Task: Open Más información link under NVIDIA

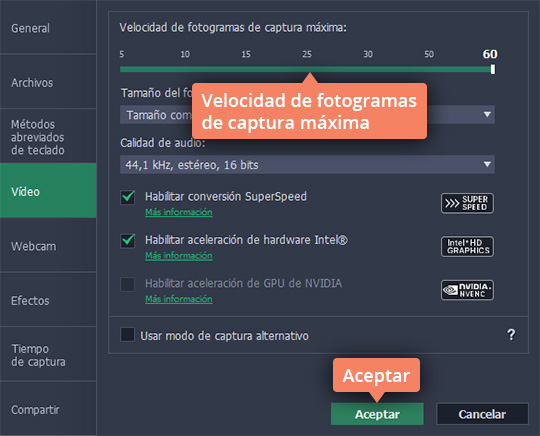Action: tap(179, 299)
